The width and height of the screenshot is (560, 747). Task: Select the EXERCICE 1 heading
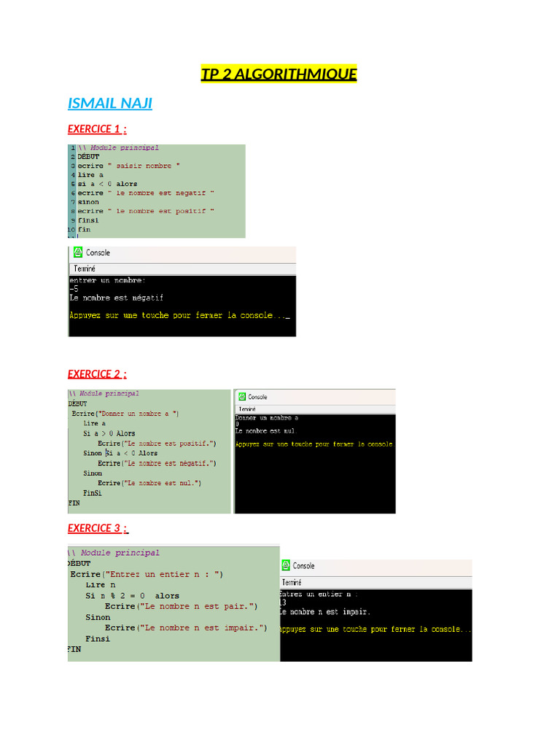click(97, 129)
